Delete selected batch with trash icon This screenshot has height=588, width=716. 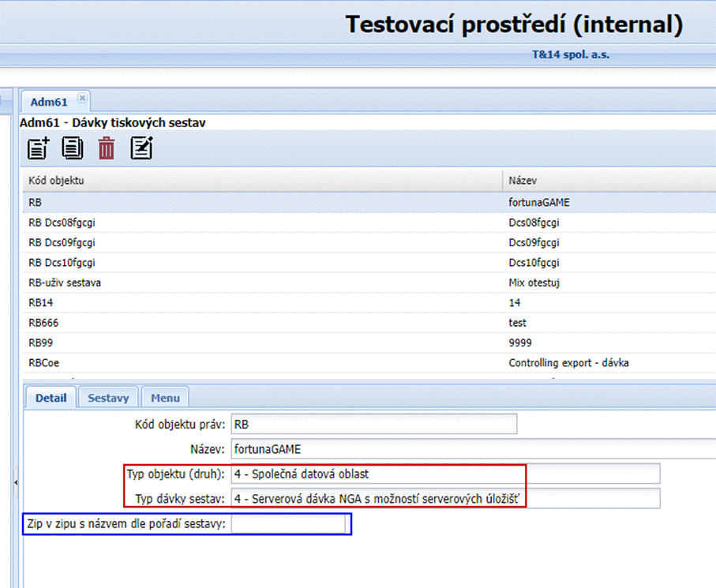click(106, 148)
